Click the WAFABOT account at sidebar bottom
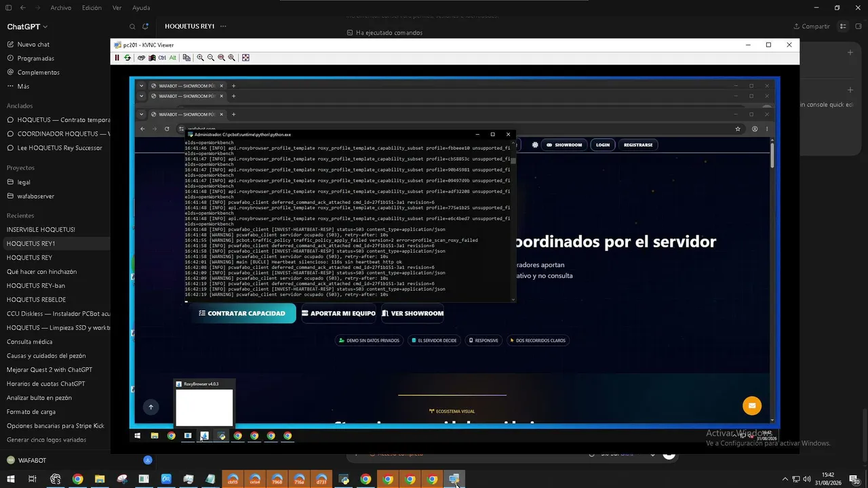The image size is (868, 488). [27, 460]
